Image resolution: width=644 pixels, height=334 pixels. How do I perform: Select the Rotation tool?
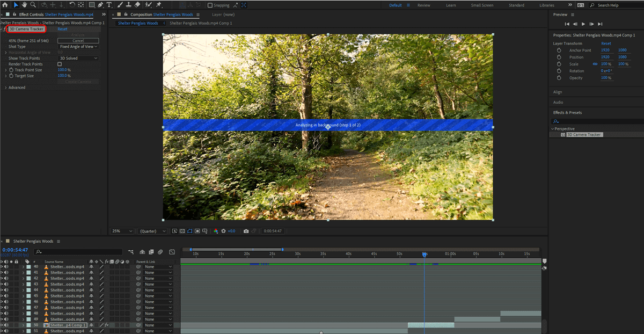pos(72,5)
